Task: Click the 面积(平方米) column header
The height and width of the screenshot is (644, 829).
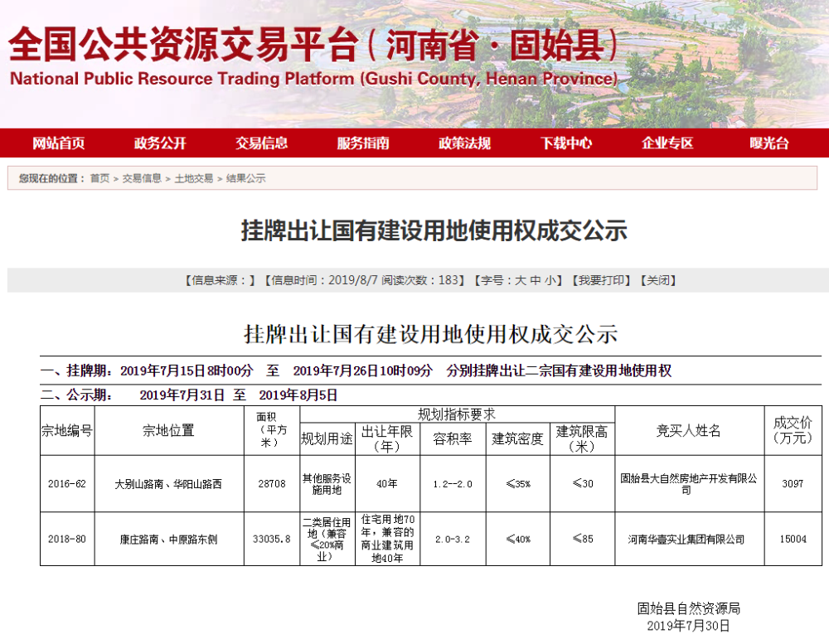Action: [x=272, y=430]
